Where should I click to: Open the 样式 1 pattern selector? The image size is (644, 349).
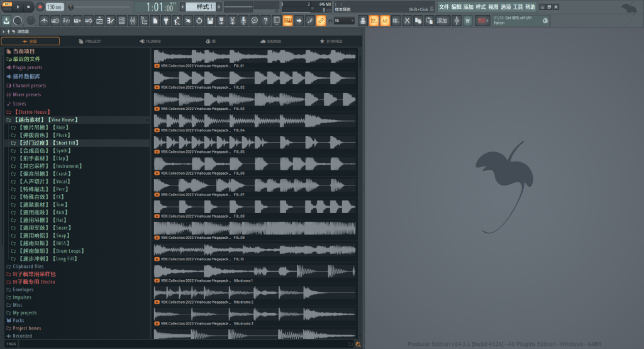(201, 7)
